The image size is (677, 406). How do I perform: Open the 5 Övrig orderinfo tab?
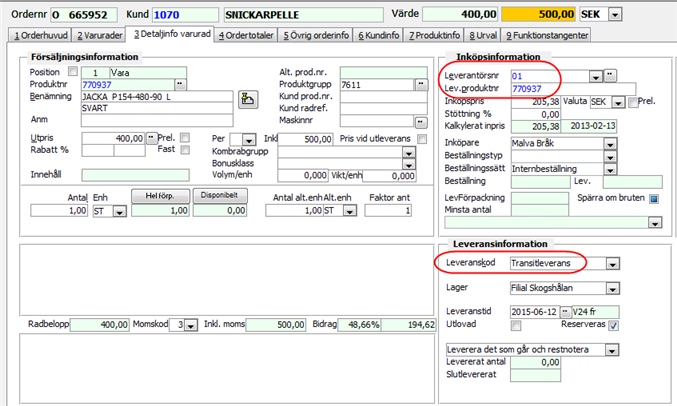click(316, 35)
